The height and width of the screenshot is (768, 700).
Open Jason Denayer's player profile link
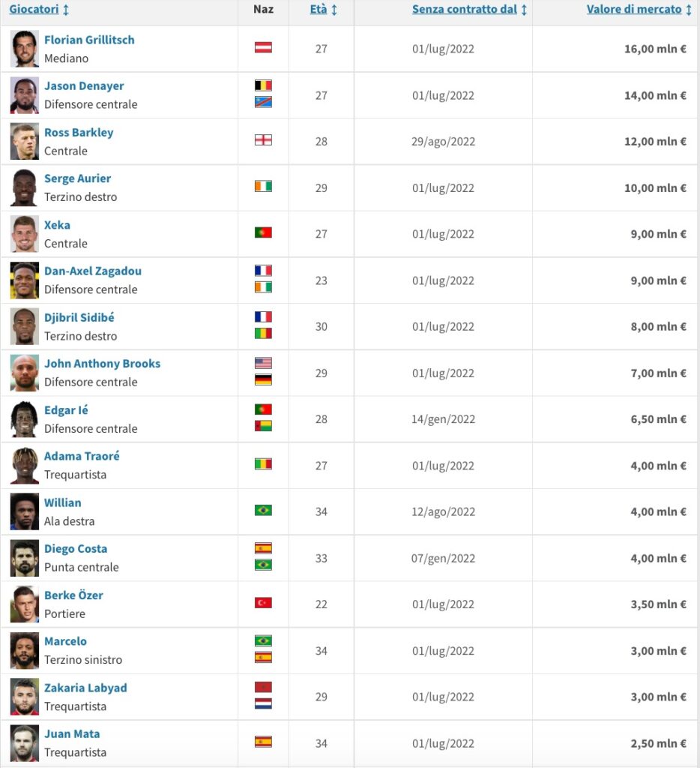click(x=84, y=86)
